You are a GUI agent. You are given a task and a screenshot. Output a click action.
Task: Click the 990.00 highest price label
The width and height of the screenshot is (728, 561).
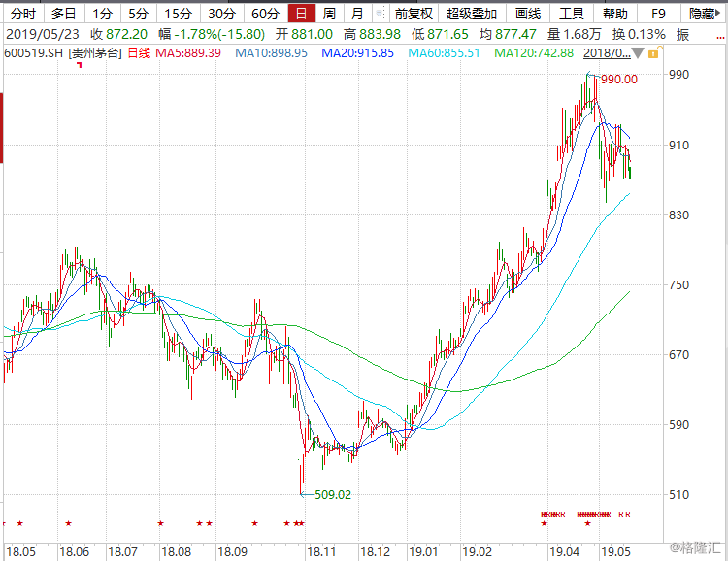[618, 80]
